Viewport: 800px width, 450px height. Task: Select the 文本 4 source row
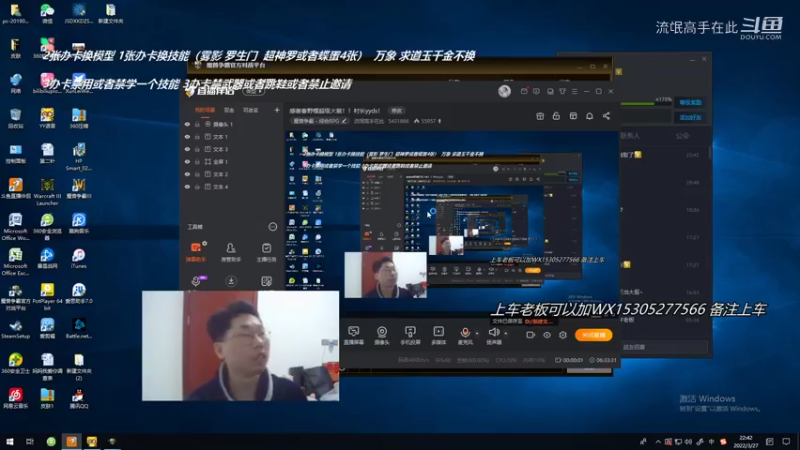click(232, 187)
